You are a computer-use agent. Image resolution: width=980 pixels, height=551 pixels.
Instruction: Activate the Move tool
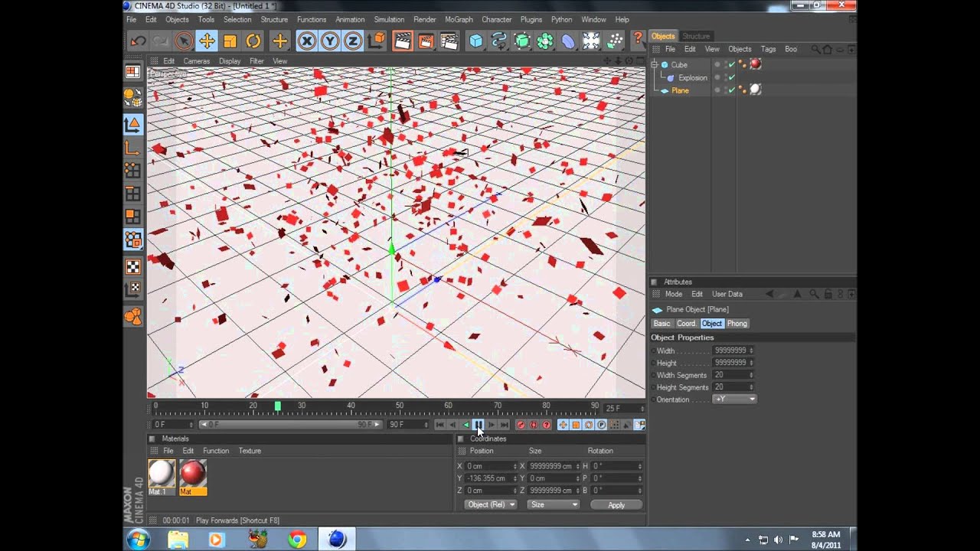pos(207,41)
